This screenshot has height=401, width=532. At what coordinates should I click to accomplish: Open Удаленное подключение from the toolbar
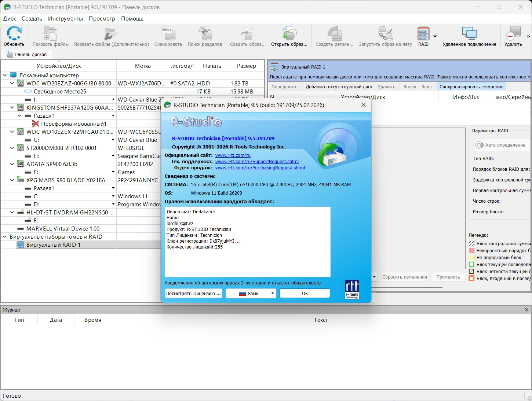(x=469, y=33)
